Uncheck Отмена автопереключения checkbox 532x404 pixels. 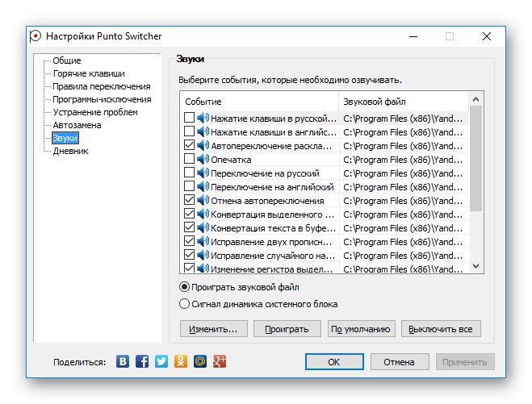pyautogui.click(x=189, y=200)
